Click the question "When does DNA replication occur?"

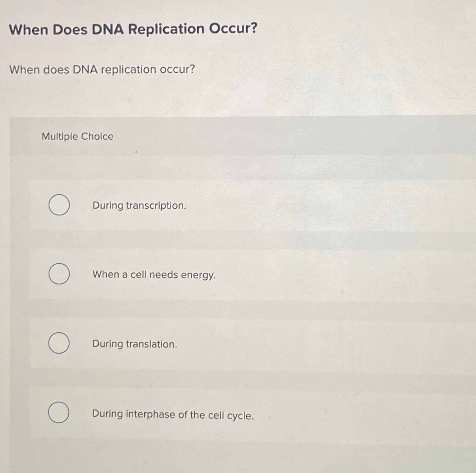101,70
